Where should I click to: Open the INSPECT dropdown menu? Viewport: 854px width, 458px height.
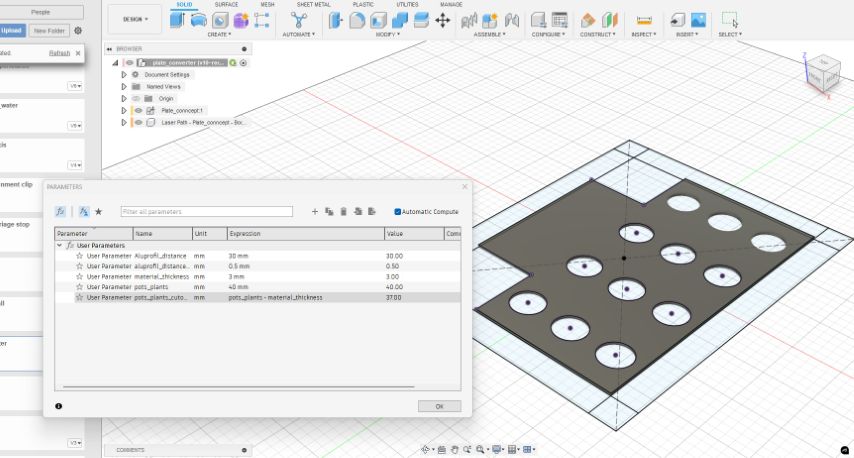click(x=644, y=34)
